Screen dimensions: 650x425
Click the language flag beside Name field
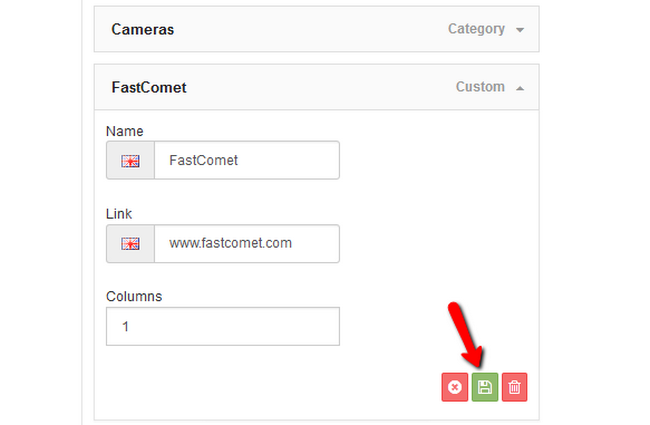(131, 160)
